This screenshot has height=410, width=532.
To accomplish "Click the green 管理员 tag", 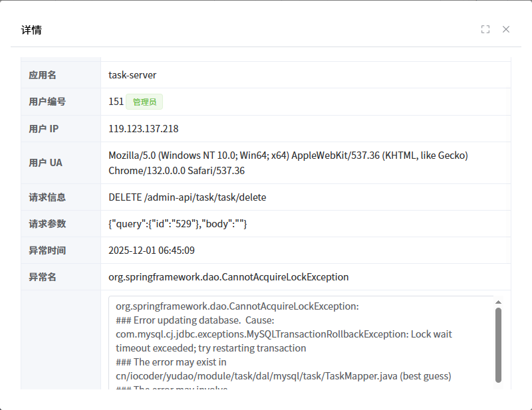I will click(144, 102).
